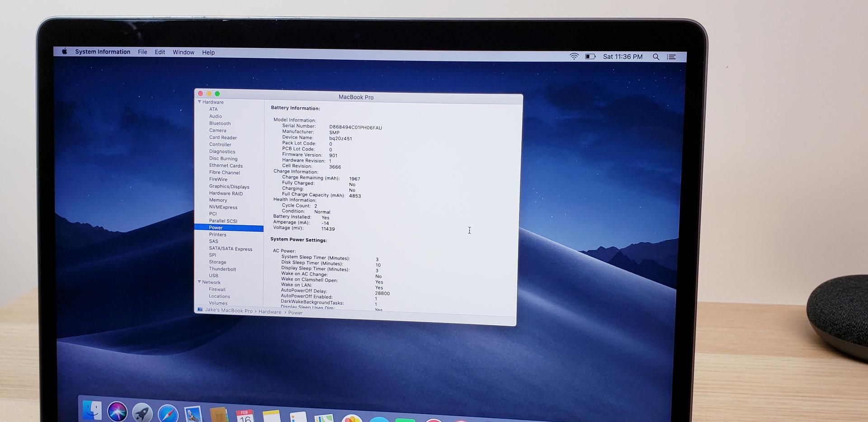Select Volumes under Network
This screenshot has width=868, height=422.
(x=218, y=303)
